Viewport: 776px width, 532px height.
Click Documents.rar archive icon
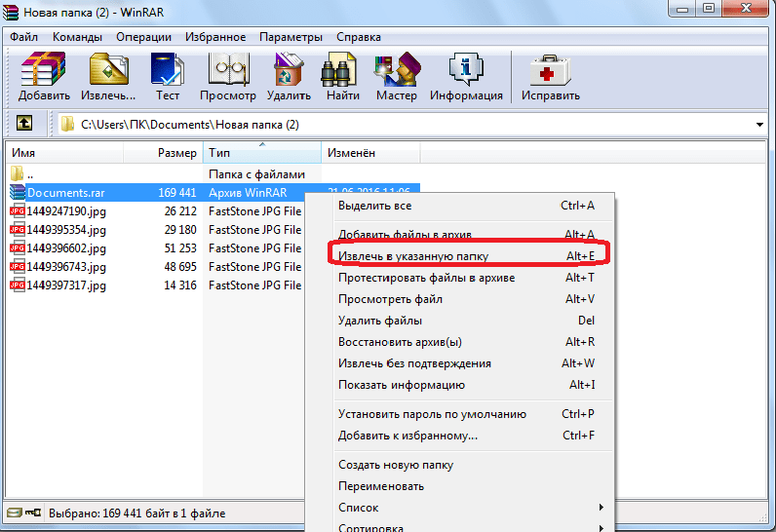[18, 192]
